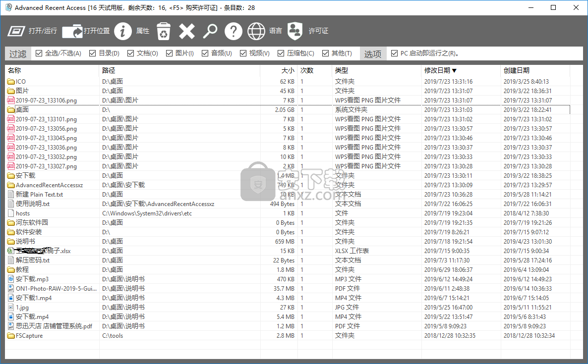Toggle the Documents (文档) filter checkbox
Viewport: 588px width, 364px height.
click(130, 53)
